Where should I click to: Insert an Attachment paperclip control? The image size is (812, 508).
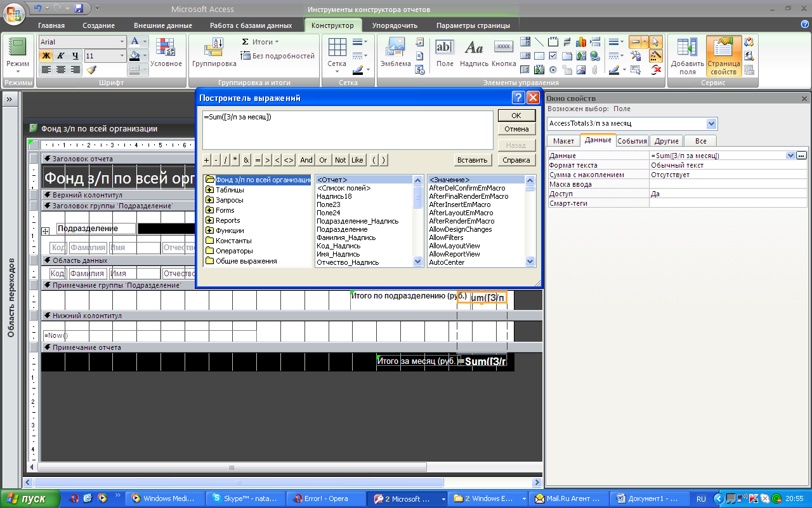[595, 70]
